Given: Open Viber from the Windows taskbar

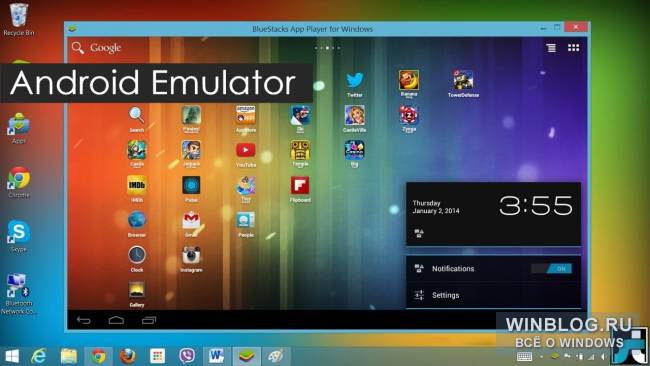Looking at the screenshot, I should (x=187, y=356).
